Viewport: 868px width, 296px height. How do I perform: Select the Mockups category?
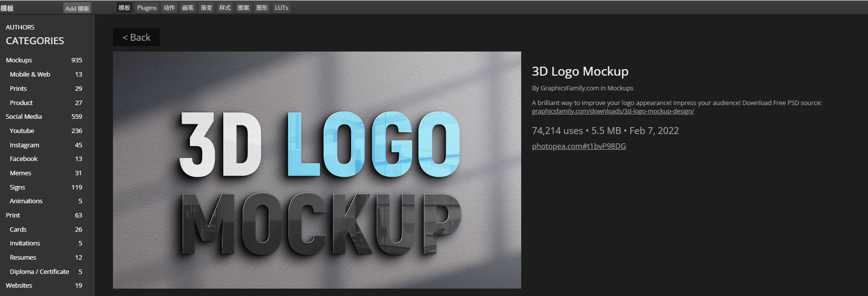(x=19, y=60)
